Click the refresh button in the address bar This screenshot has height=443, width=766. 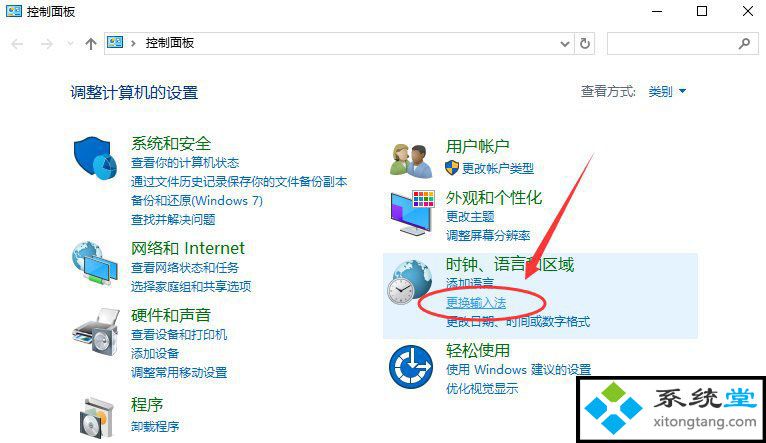tap(585, 43)
